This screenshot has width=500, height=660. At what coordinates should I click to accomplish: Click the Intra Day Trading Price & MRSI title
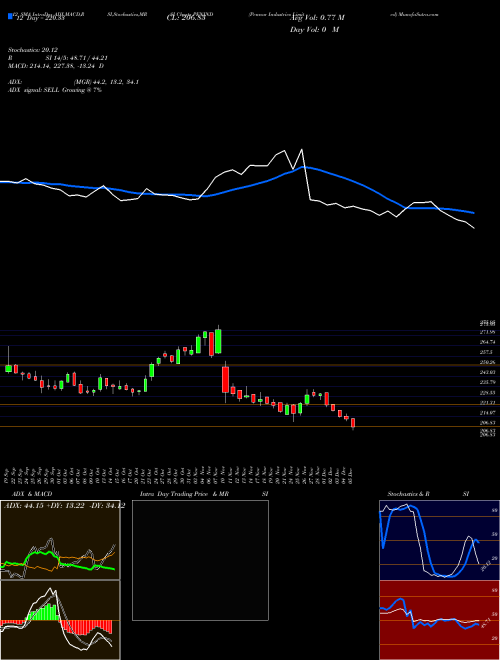204,494
